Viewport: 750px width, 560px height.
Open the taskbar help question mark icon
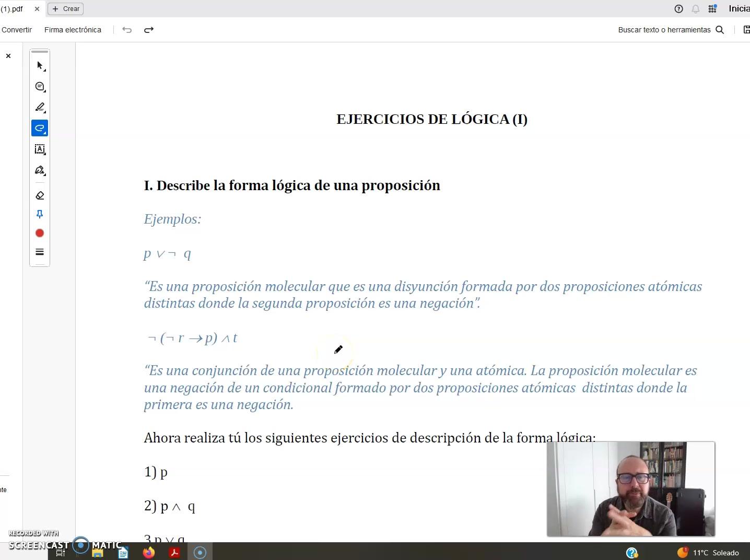[x=632, y=553]
